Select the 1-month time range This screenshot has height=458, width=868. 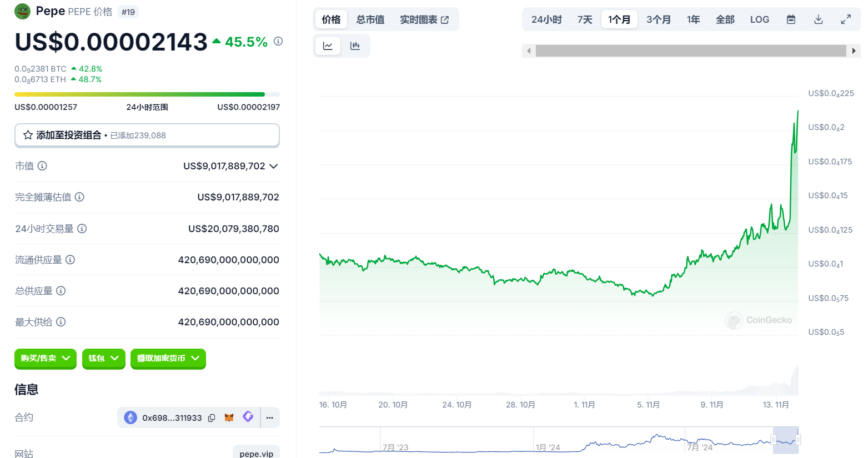pyautogui.click(x=619, y=19)
